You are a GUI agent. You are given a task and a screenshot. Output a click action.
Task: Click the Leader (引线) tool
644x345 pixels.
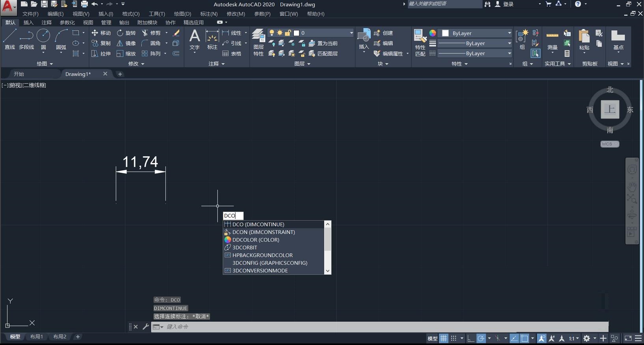(232, 43)
